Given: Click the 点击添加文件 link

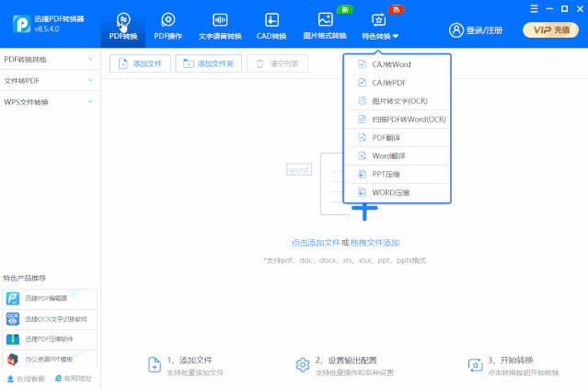Looking at the screenshot, I should pyautogui.click(x=316, y=243).
